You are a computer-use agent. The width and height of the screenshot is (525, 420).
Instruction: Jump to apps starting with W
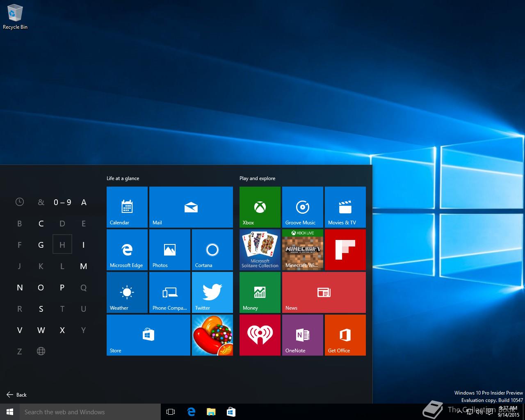41,330
